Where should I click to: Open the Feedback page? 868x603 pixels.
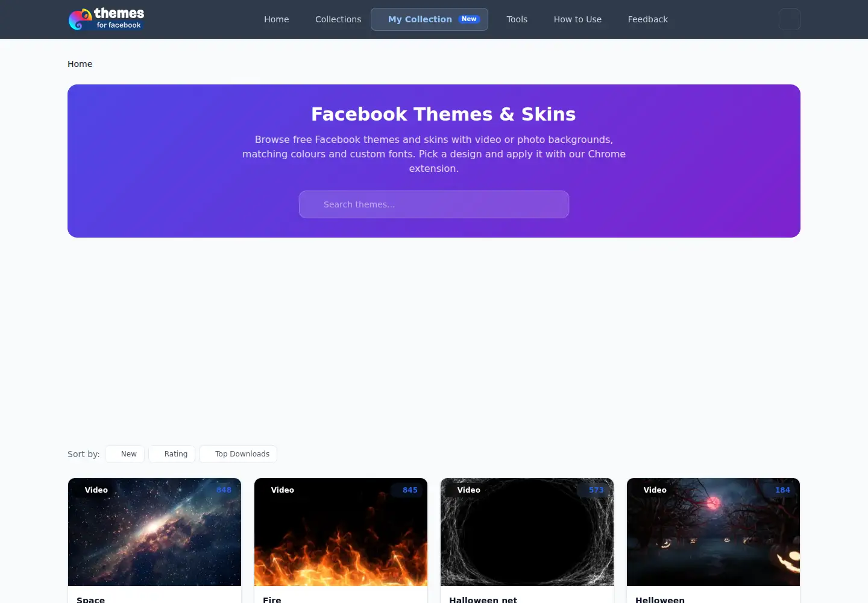pos(648,19)
